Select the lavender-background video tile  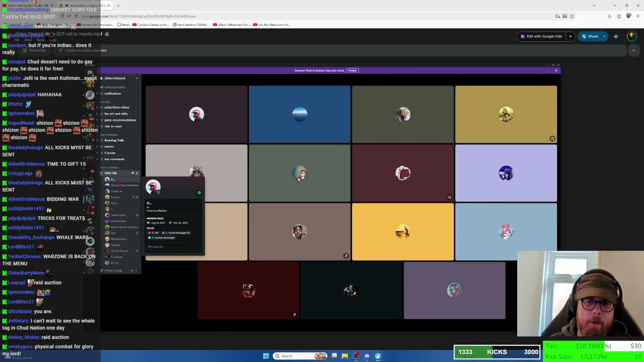[x=506, y=173]
